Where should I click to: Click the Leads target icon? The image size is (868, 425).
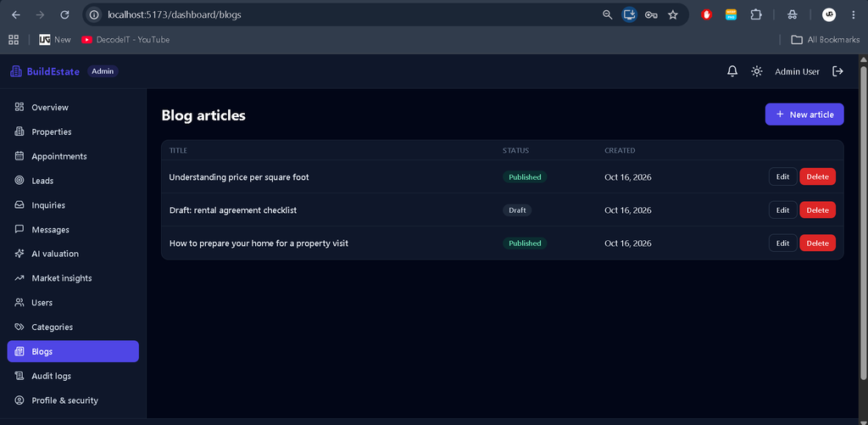19,180
